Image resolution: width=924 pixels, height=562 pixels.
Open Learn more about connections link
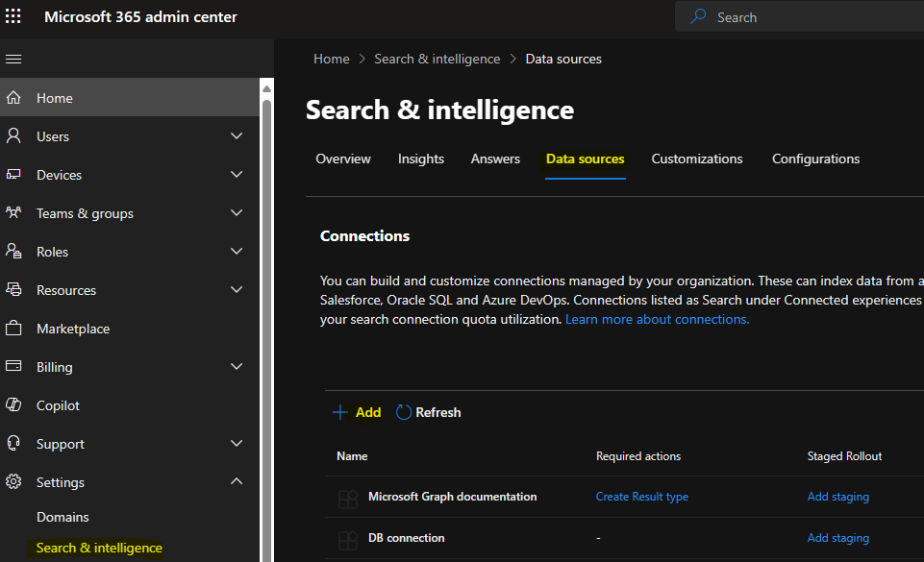[657, 320]
